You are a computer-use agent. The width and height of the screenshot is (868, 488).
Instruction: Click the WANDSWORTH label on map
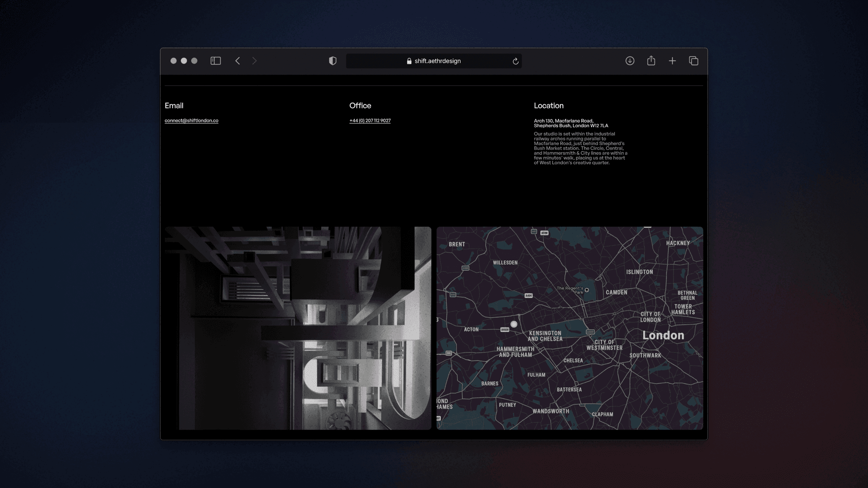tap(551, 411)
